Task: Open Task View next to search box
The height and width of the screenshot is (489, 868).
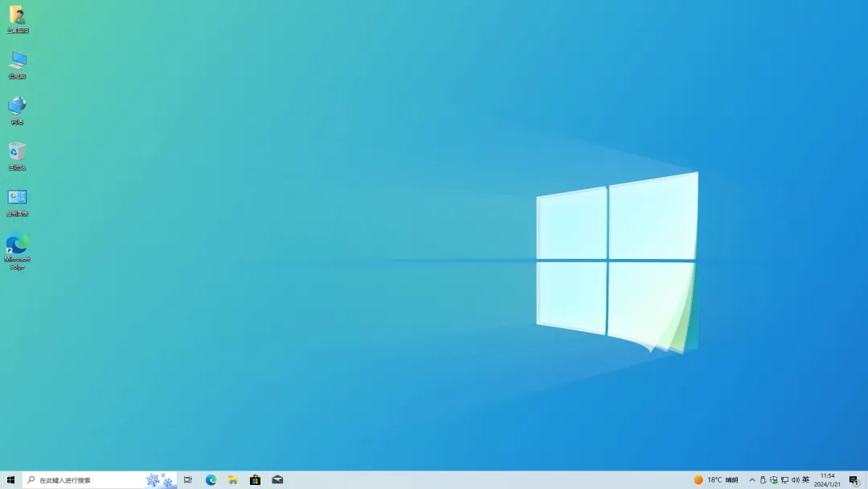Action: tap(188, 479)
